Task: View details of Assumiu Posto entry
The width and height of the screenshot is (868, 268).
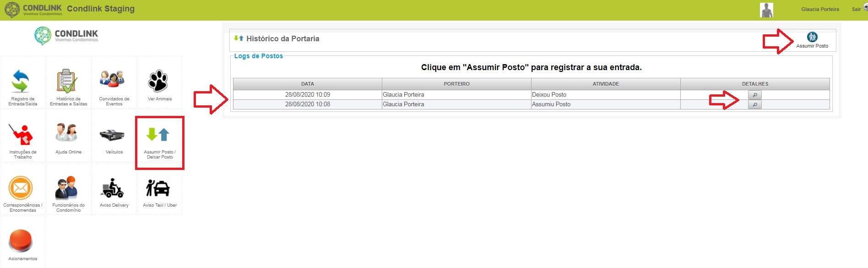Action: click(x=754, y=104)
